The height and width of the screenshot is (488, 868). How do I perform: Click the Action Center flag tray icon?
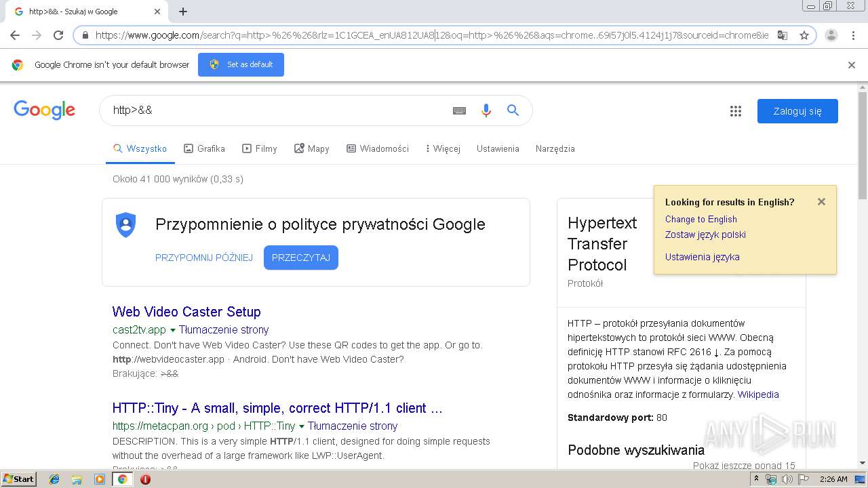804,479
